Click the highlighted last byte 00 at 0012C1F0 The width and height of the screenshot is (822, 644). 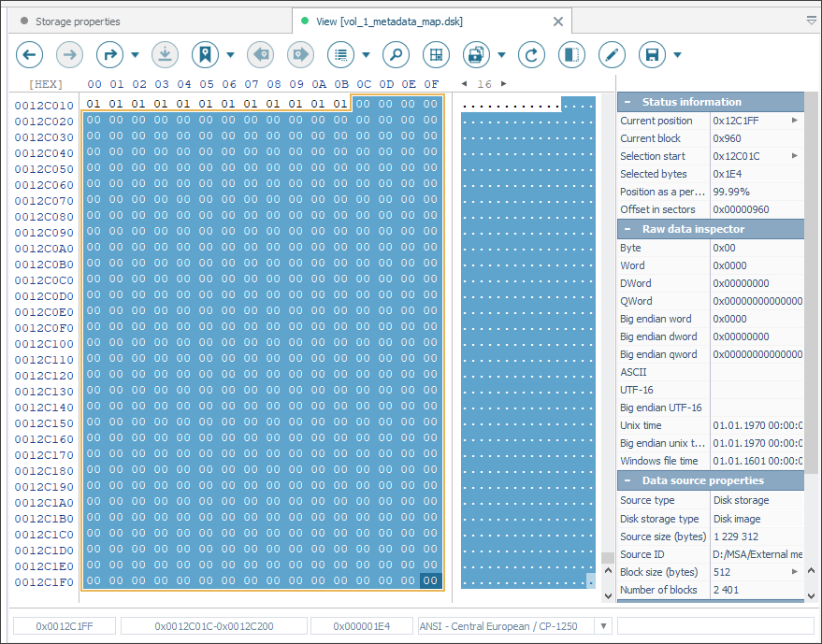(x=430, y=580)
